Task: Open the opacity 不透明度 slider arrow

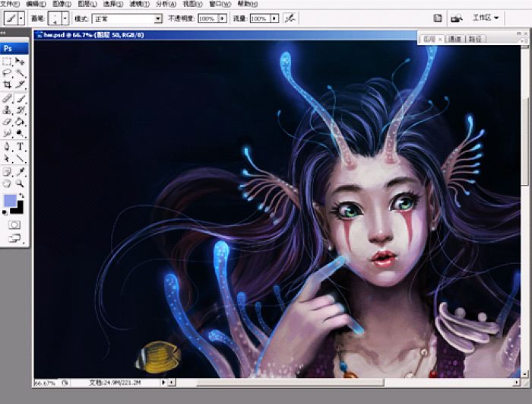Action: pyautogui.click(x=223, y=18)
